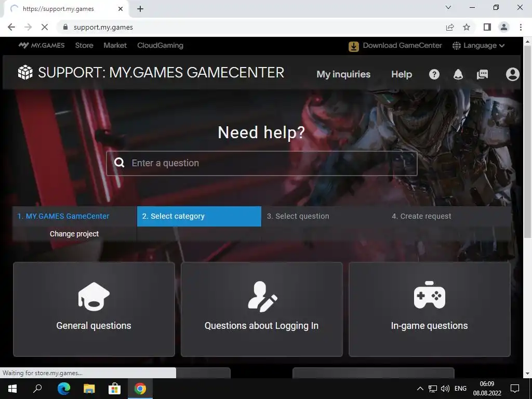Click the magnifier icon in search box
The height and width of the screenshot is (399, 532).
pyautogui.click(x=119, y=163)
